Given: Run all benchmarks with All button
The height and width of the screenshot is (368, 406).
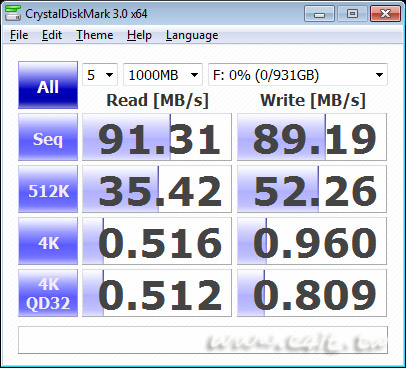Looking at the screenshot, I should tap(48, 85).
